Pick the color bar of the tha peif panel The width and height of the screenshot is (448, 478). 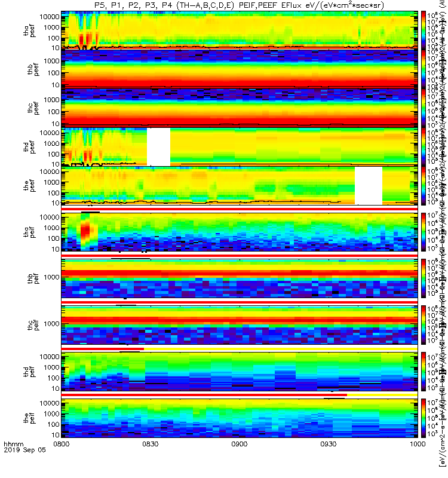point(424,232)
